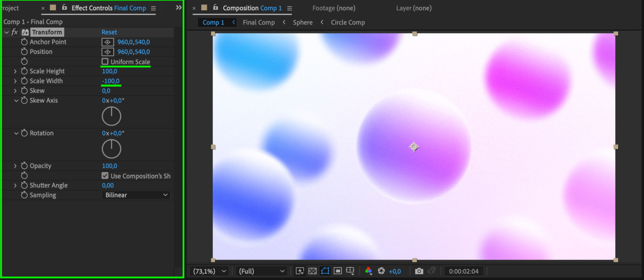Toggle the Rotation stopwatch
The width and height of the screenshot is (644, 280).
click(24, 133)
